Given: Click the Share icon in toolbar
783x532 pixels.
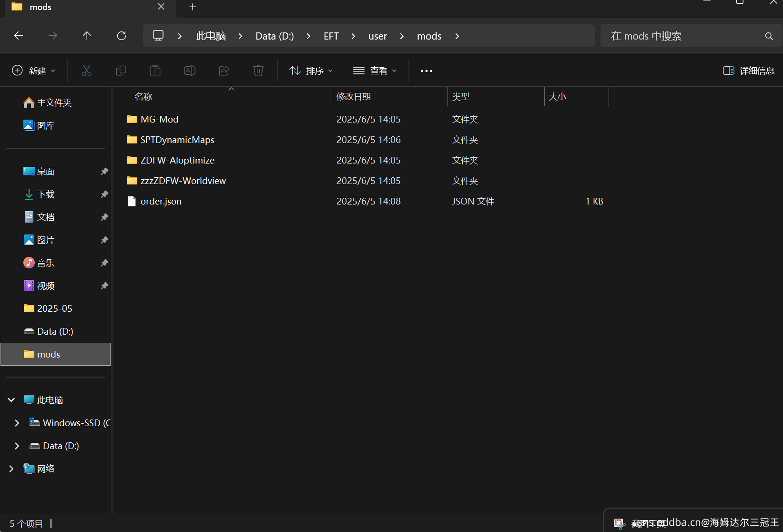Looking at the screenshot, I should (x=224, y=71).
